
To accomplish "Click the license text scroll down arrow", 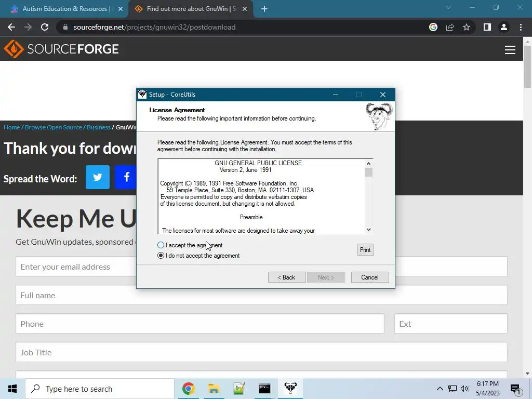I will [368, 230].
